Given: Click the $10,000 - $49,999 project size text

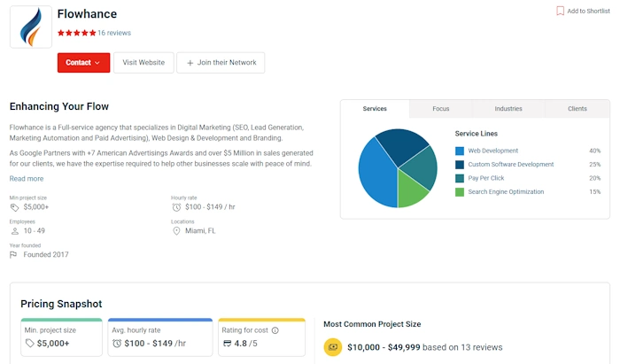Looking at the screenshot, I should tap(384, 347).
